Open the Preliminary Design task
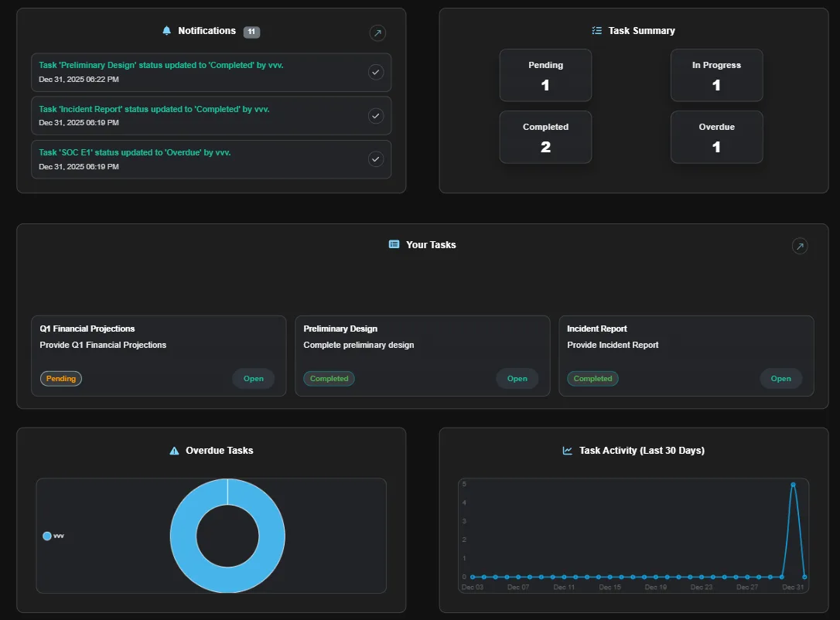The height and width of the screenshot is (620, 840). point(517,378)
